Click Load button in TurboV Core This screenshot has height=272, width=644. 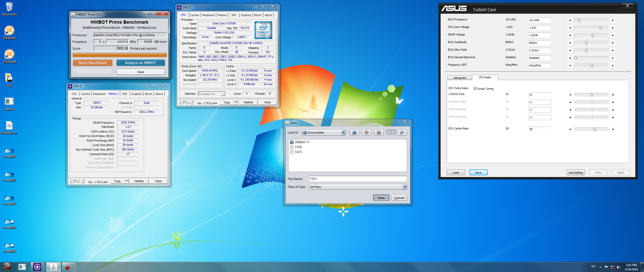[x=456, y=173]
